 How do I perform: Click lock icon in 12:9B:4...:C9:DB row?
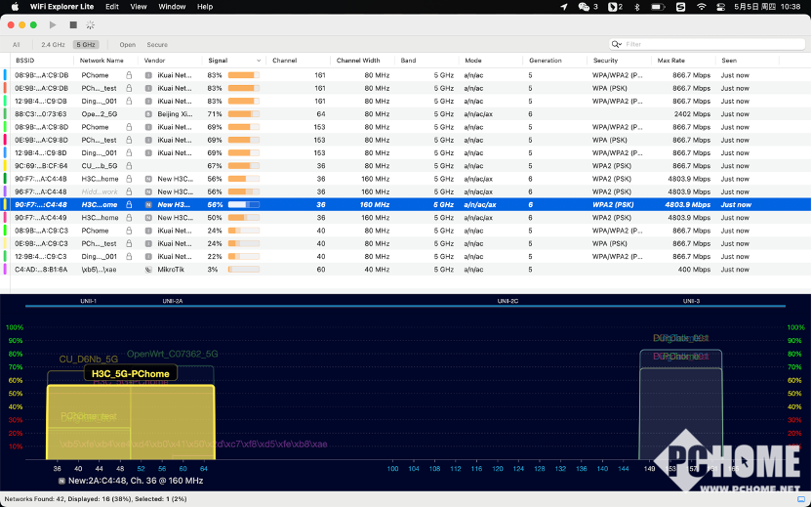point(129,101)
